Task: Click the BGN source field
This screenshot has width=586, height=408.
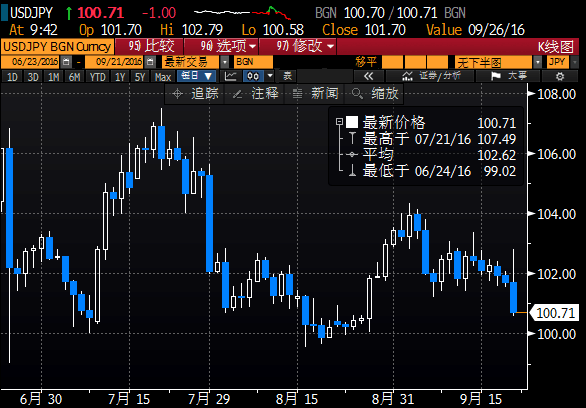Action: [x=253, y=62]
